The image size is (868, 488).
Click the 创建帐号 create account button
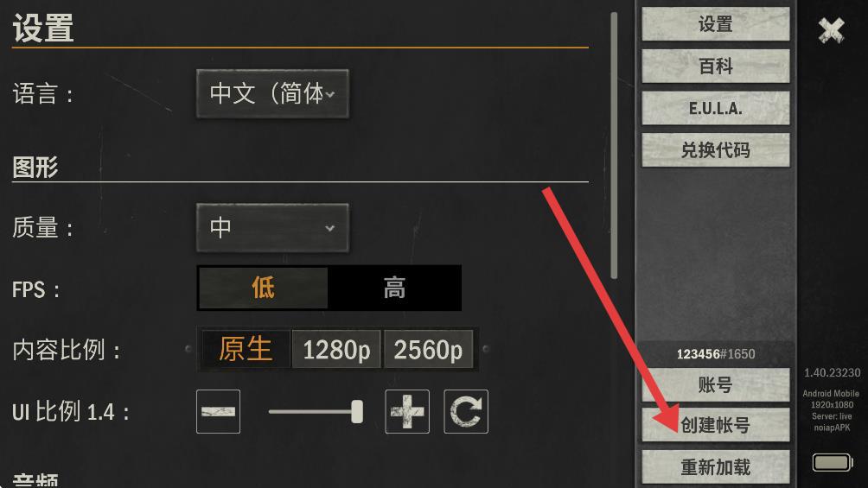coord(716,425)
